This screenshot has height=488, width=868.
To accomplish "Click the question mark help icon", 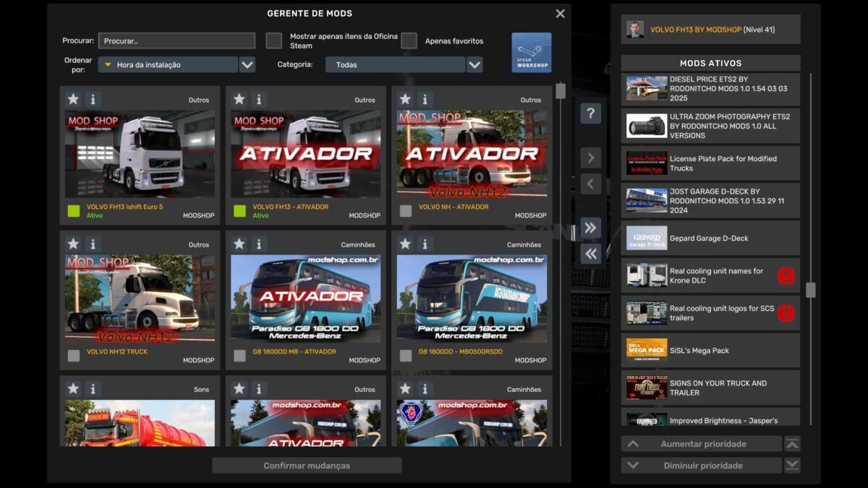I will point(590,114).
